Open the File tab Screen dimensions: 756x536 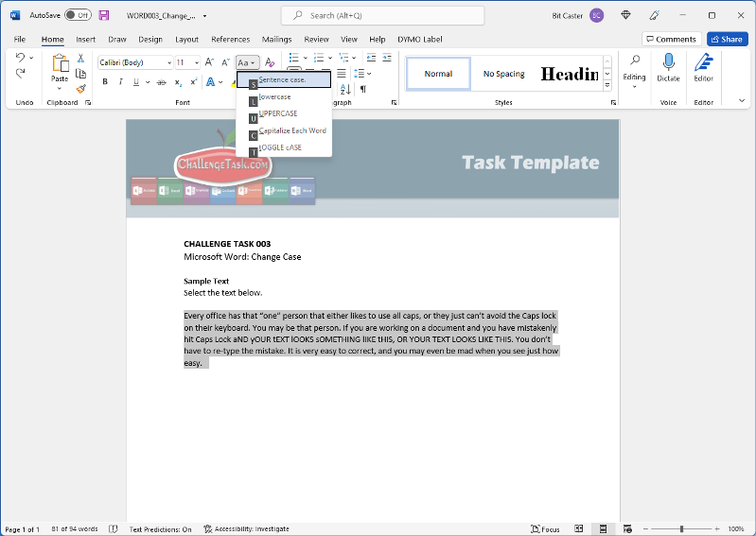pos(20,40)
